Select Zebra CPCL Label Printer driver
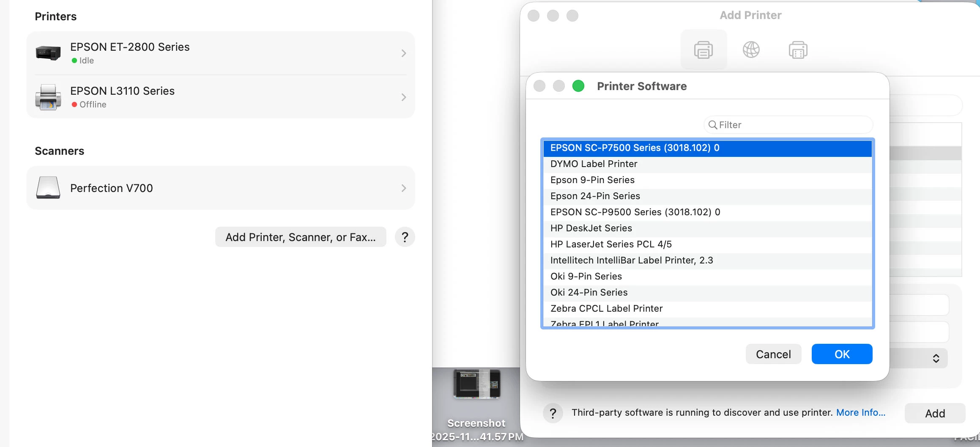This screenshot has height=447, width=980. [x=708, y=309]
